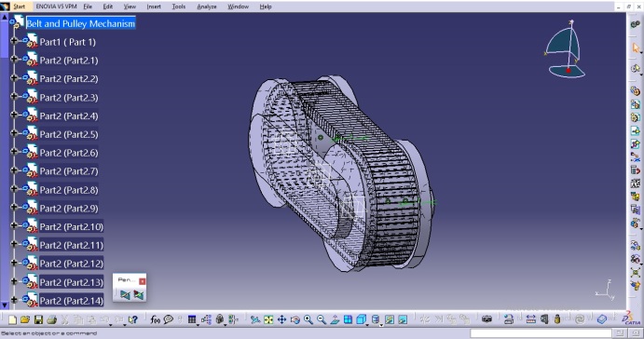Select Part2 (Part2.14) in tree
The width and height of the screenshot is (644, 339).
tap(71, 301)
